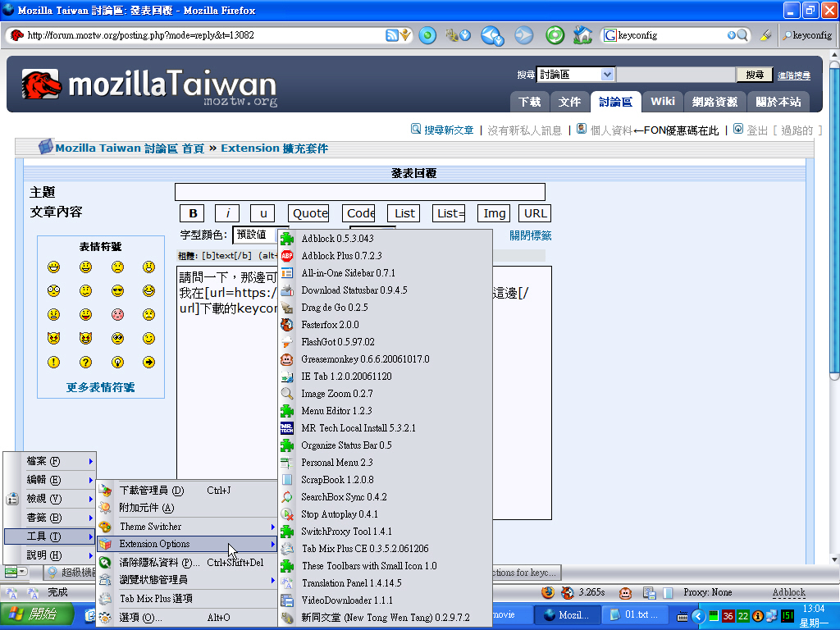
Task: Switch to the Wiki tab
Action: click(662, 101)
